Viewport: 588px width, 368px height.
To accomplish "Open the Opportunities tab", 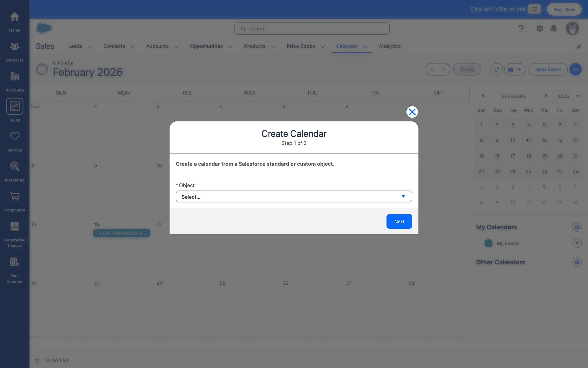I will tap(206, 46).
